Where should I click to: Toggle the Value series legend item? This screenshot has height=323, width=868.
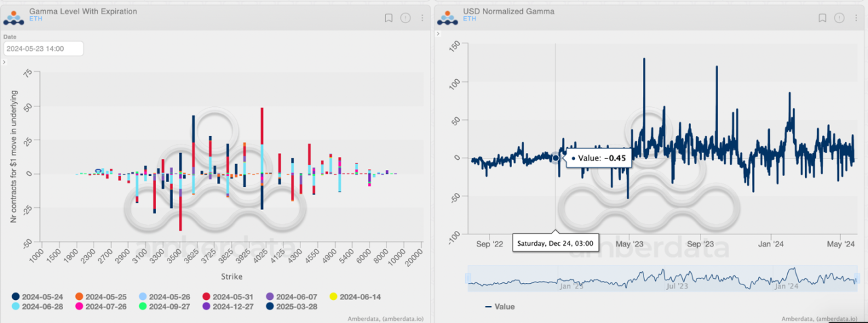[500, 307]
